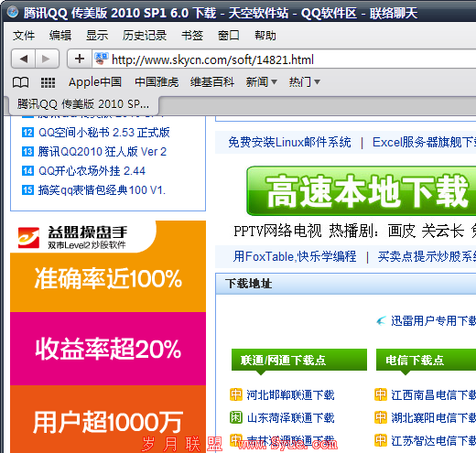The image size is (476, 453).
Task: Click 江西南昌电信下载 link
Action: coord(433,394)
